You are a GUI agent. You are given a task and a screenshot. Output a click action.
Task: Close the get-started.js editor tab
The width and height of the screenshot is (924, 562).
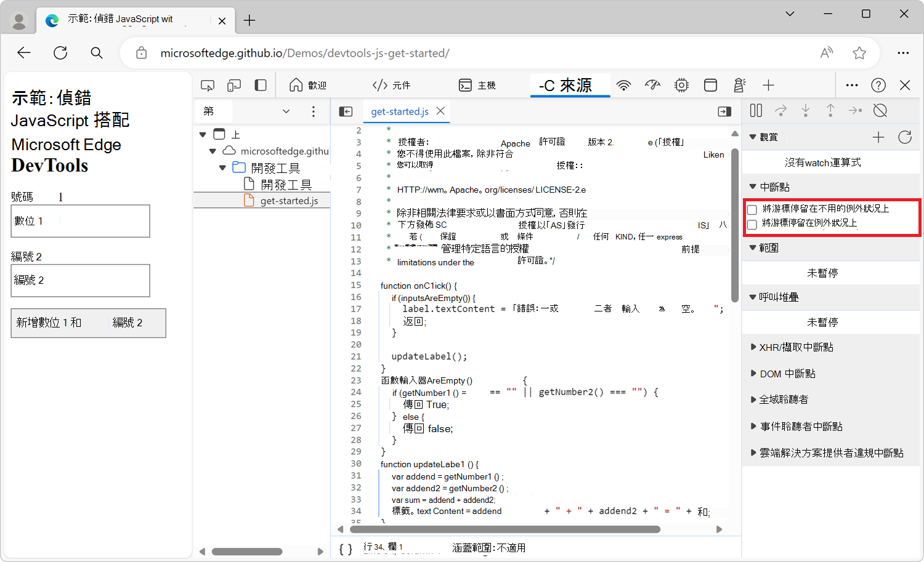440,111
